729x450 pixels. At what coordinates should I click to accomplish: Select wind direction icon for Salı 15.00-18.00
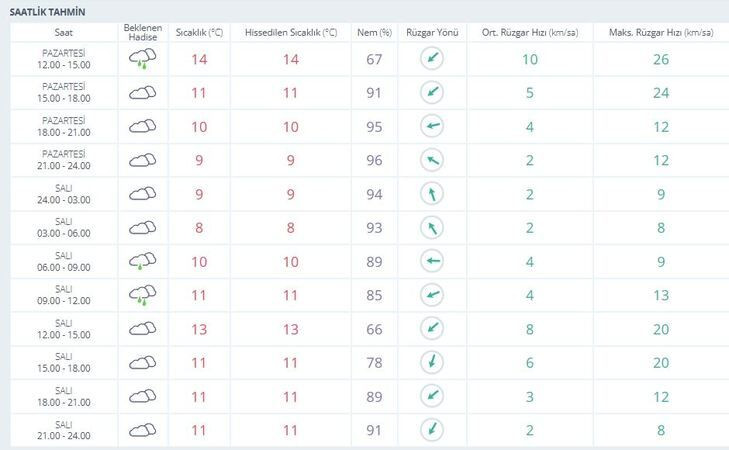click(x=432, y=362)
